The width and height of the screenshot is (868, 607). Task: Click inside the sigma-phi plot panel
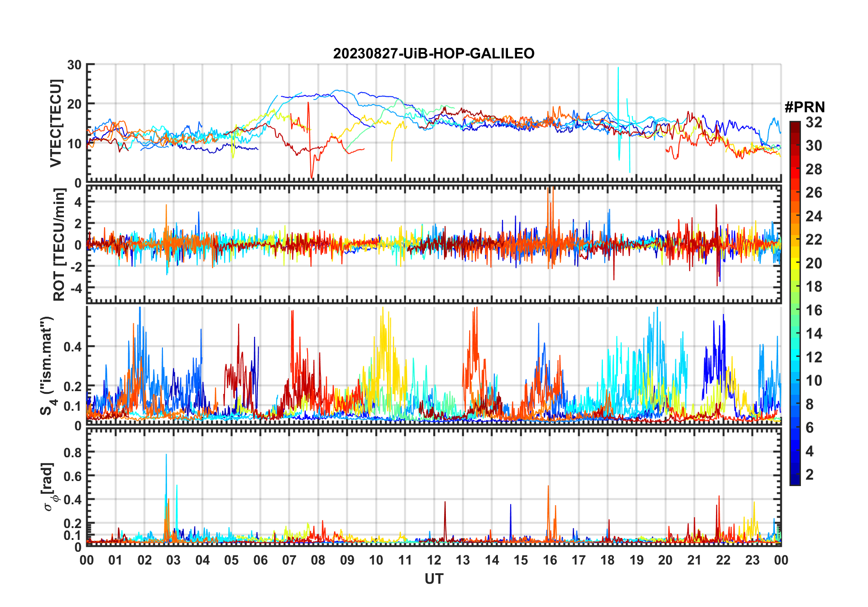pyautogui.click(x=434, y=487)
